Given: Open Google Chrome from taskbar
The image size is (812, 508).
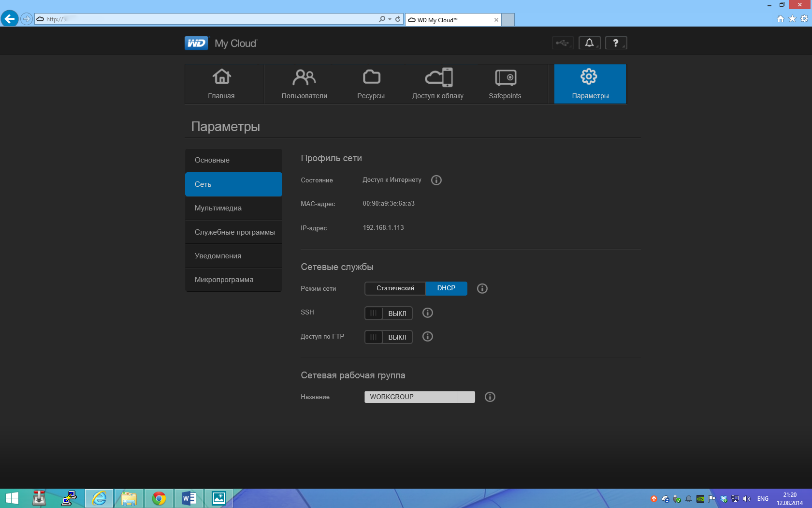Looking at the screenshot, I should coord(159,498).
